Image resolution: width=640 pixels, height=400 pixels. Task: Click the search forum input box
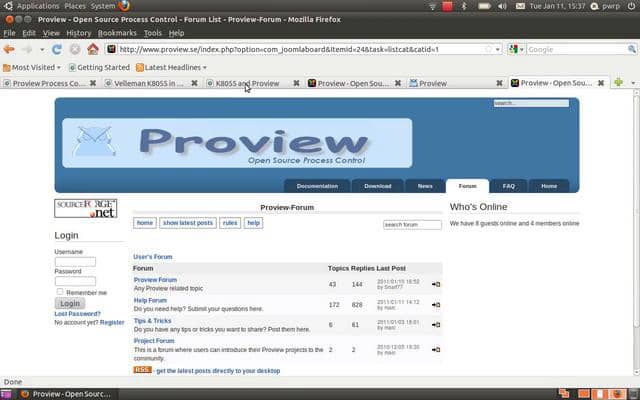click(x=412, y=224)
